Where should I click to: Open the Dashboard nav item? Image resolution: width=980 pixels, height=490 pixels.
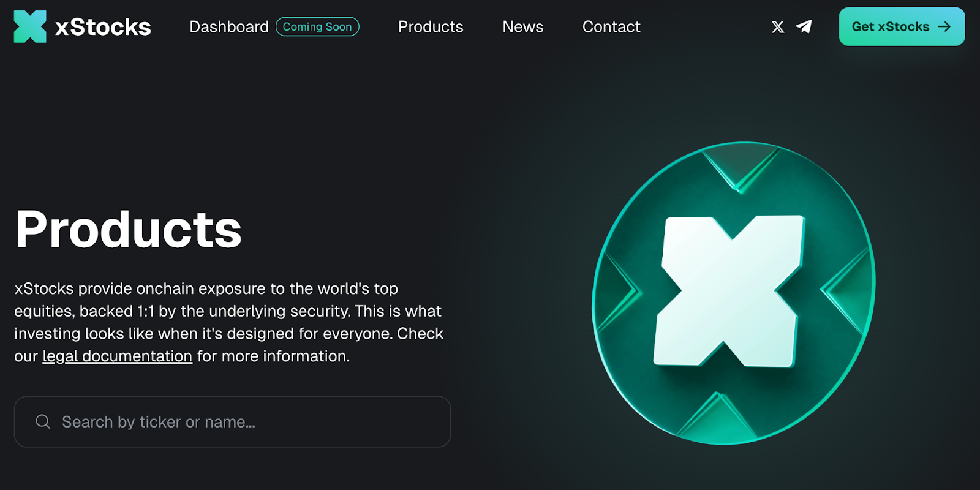228,27
